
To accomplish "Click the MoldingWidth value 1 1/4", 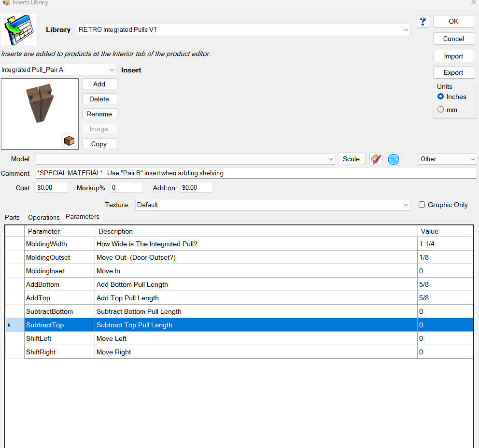I will pos(445,244).
